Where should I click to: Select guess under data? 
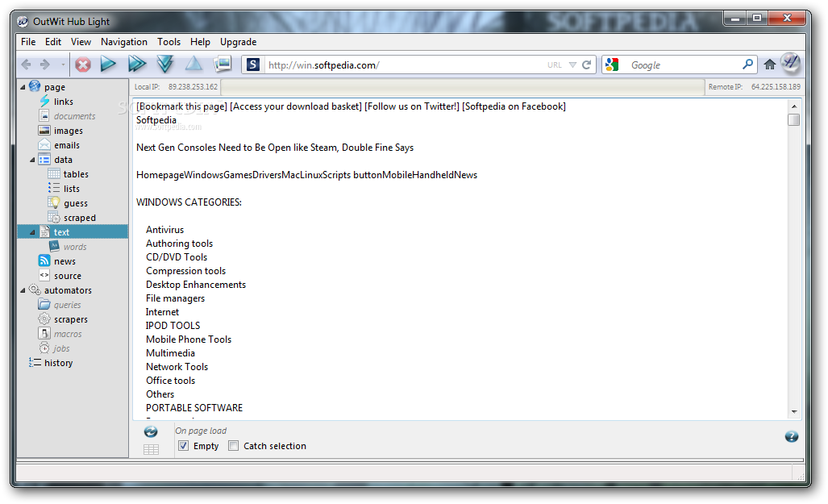pyautogui.click(x=76, y=203)
